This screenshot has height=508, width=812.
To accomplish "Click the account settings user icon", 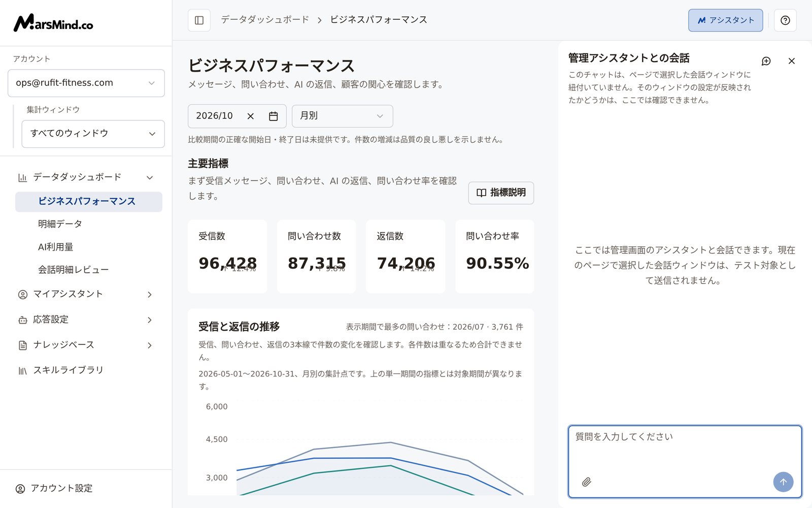I will point(20,489).
